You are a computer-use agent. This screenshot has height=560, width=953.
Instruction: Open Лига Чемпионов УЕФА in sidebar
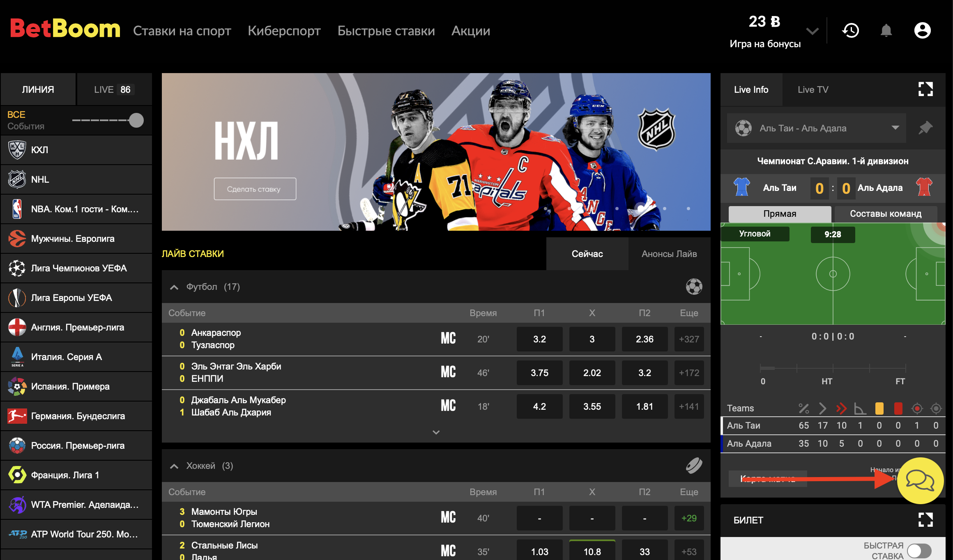76,268
